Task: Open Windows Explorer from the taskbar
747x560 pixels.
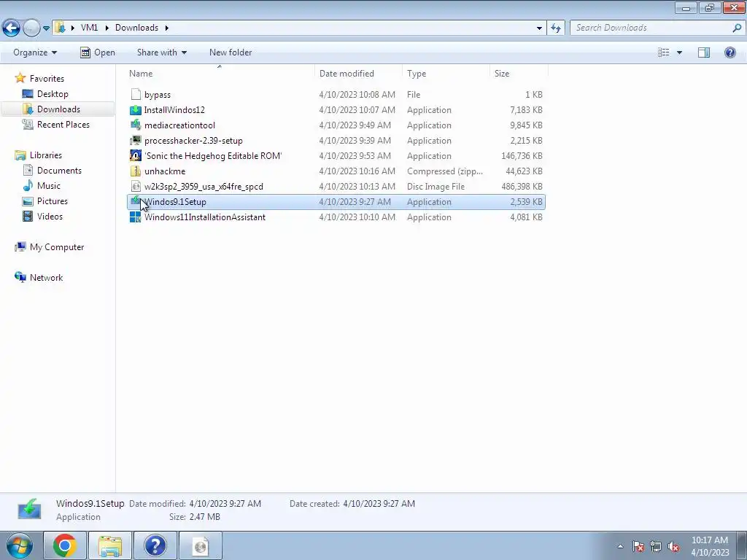Action: point(110,545)
